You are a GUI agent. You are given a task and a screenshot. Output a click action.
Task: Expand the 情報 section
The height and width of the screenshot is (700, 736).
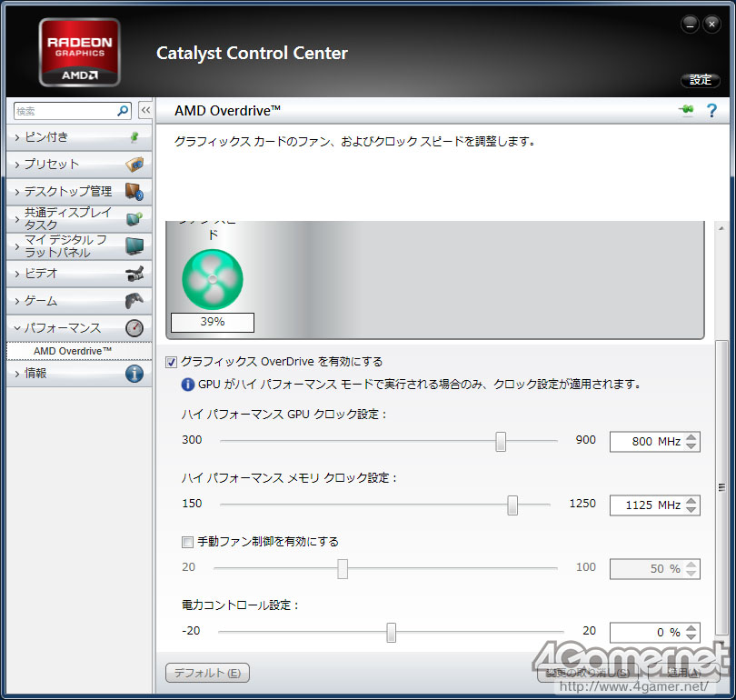click(79, 374)
